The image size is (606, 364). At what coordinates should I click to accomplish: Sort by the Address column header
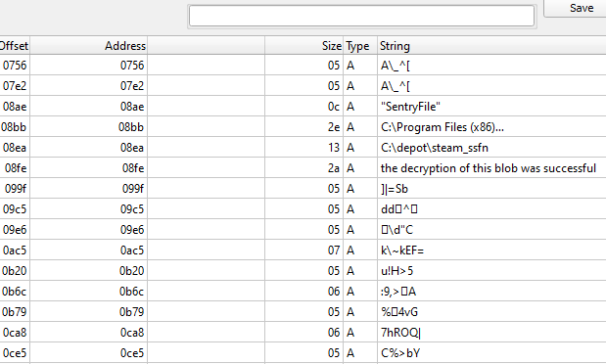88,46
